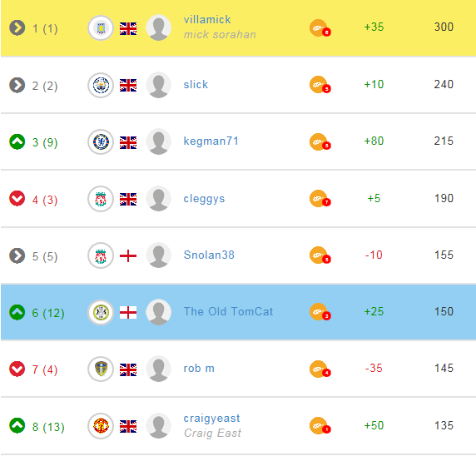The height and width of the screenshot is (456, 476).
Task: Click the green up arrow beside rank 3
Action: [17, 141]
